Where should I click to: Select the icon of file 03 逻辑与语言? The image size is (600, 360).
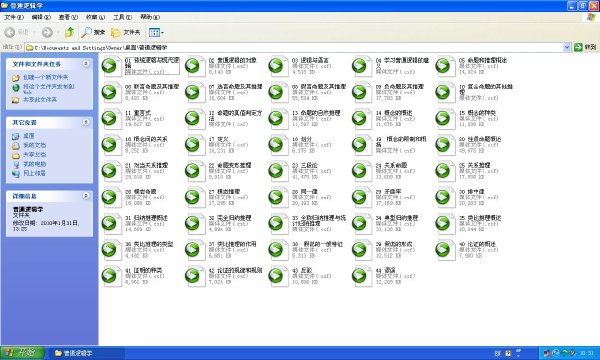tap(278, 66)
